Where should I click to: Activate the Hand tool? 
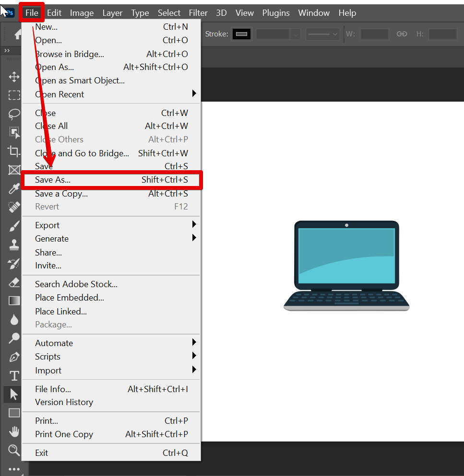pyautogui.click(x=14, y=431)
